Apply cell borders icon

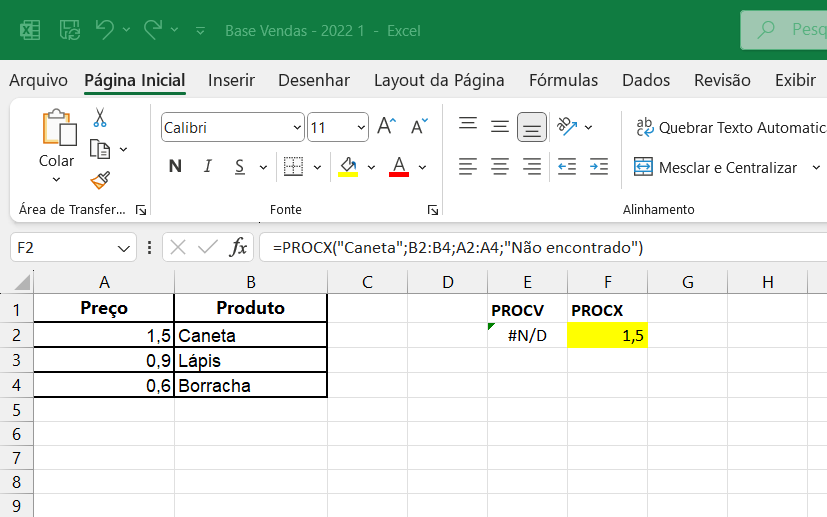point(293,167)
